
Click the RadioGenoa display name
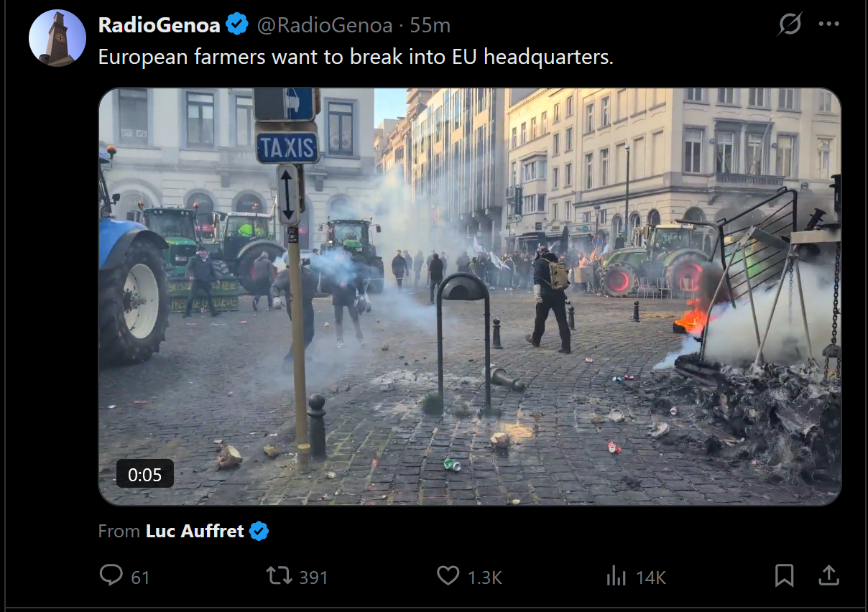(x=159, y=25)
